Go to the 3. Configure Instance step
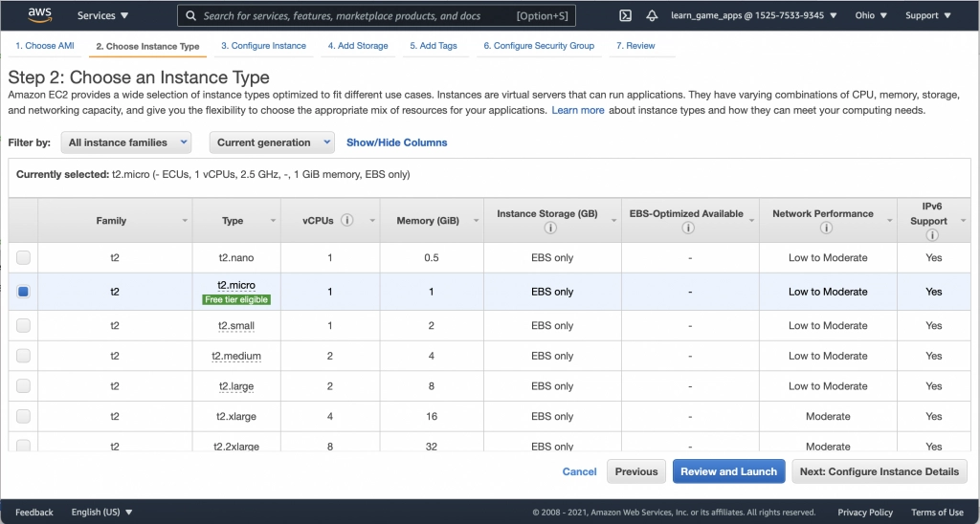The width and height of the screenshot is (980, 524). point(264,46)
